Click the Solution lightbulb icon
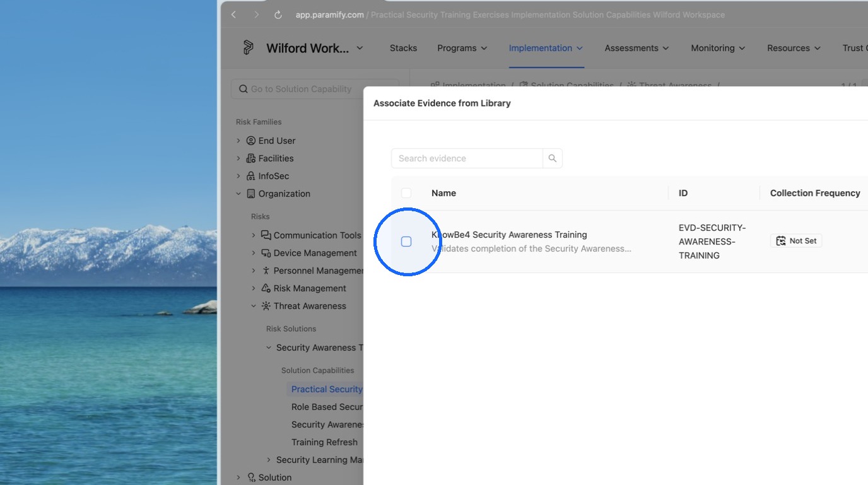The height and width of the screenshot is (485, 868). tap(251, 477)
